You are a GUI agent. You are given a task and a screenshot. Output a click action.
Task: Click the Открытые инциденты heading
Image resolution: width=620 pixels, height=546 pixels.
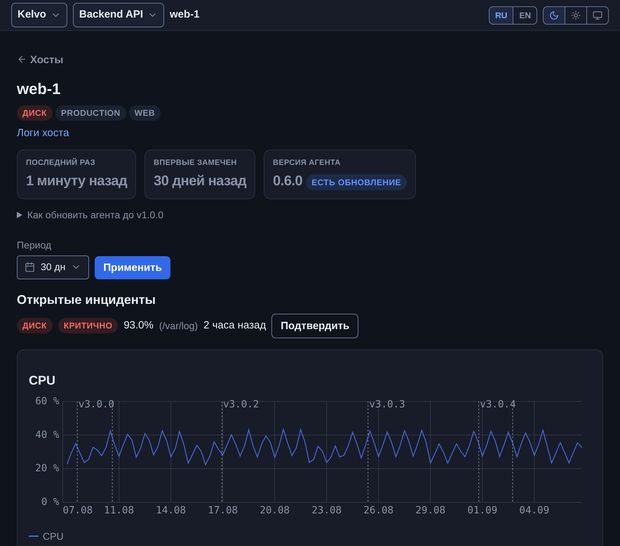(86, 300)
